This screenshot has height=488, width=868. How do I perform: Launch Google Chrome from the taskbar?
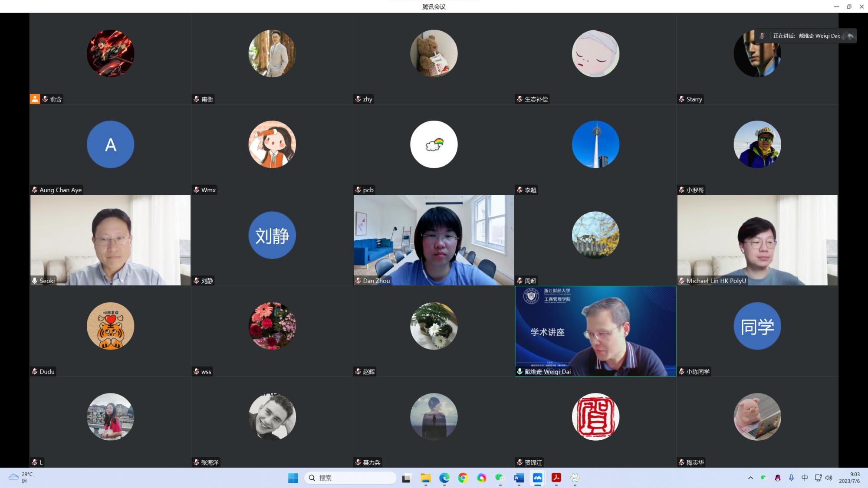(x=463, y=478)
